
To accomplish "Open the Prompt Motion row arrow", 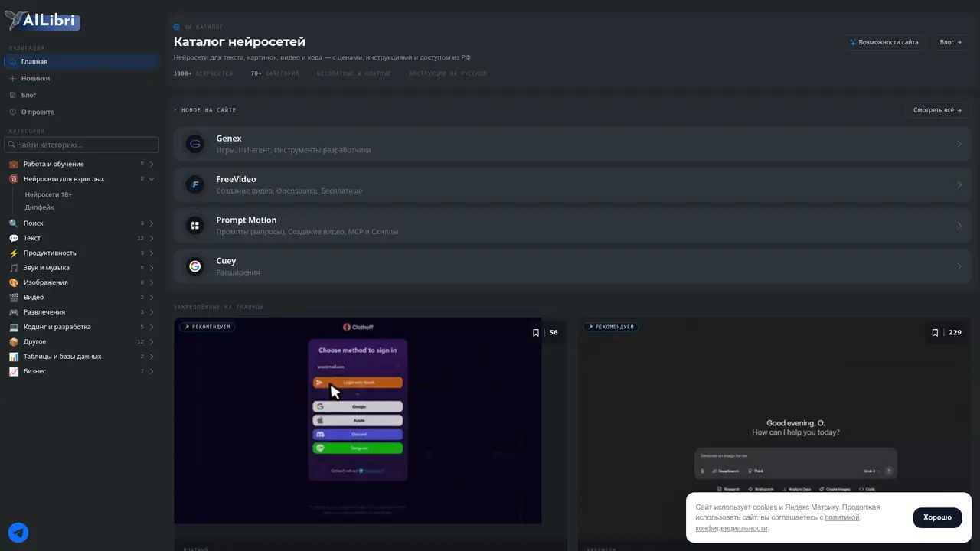I will 959,226.
